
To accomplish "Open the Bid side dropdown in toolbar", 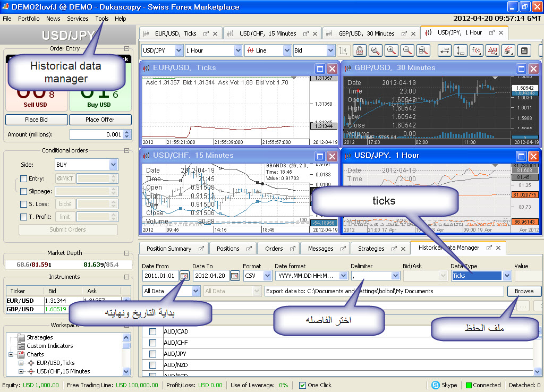I will tap(330, 50).
